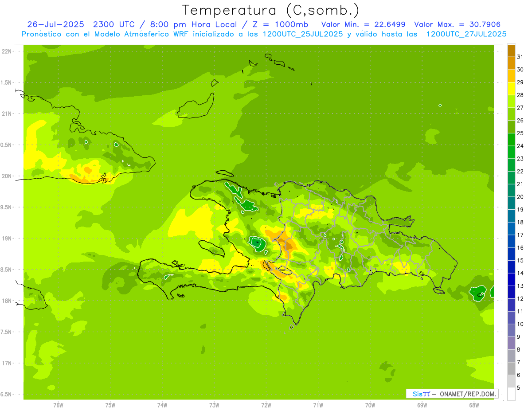Click the "75W" longitude axis label

click(110, 405)
